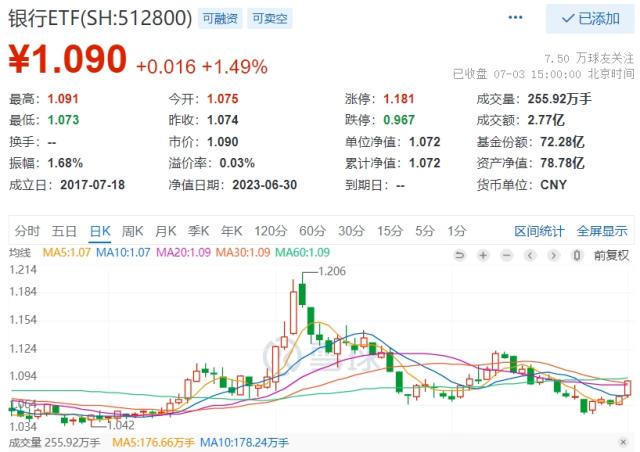Open the three-dot more options menu
Viewport: 640px width, 452px height.
[515, 18]
